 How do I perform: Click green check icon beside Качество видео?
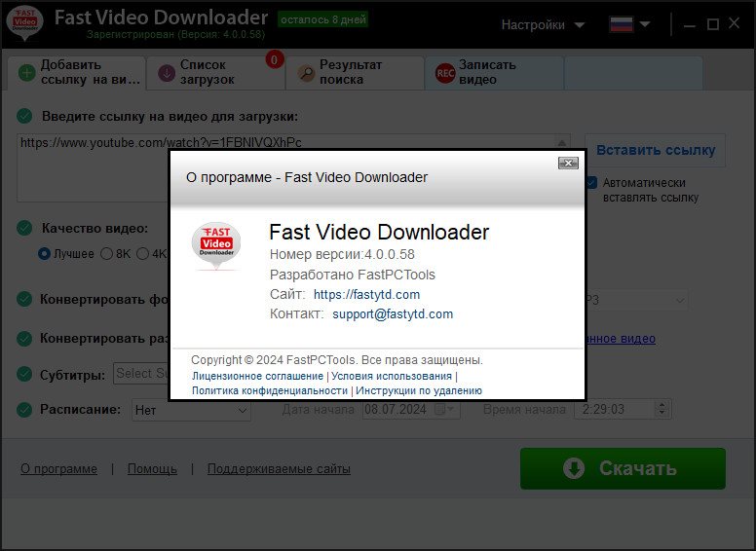(24, 228)
